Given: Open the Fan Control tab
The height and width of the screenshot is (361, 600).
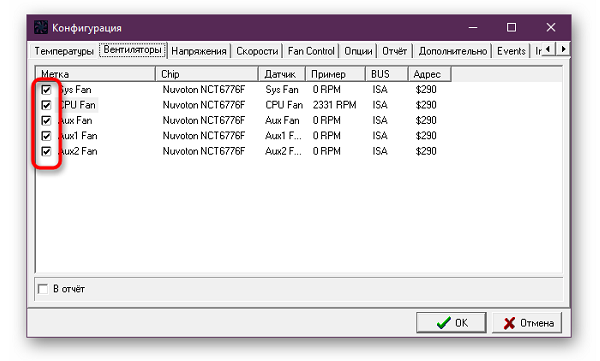Looking at the screenshot, I should [311, 51].
